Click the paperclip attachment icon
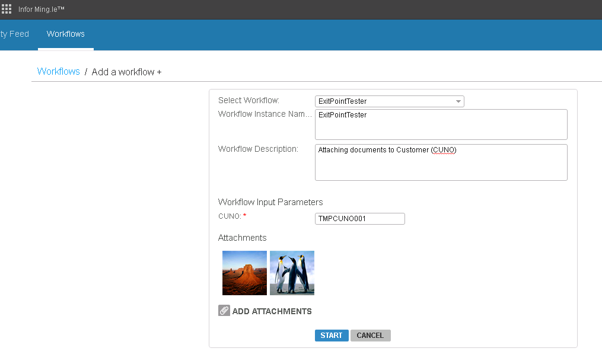602x364 pixels. 224,311
